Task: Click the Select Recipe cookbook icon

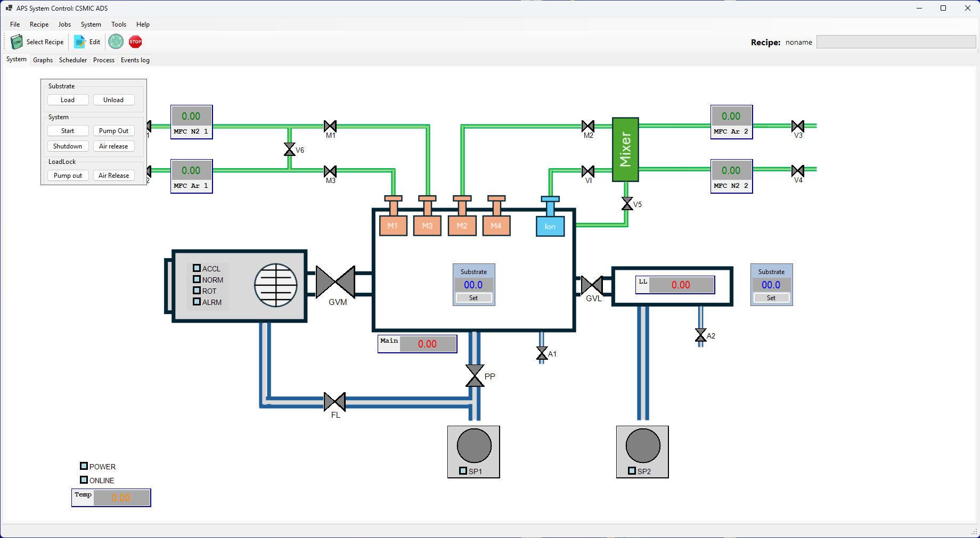Action: point(16,42)
